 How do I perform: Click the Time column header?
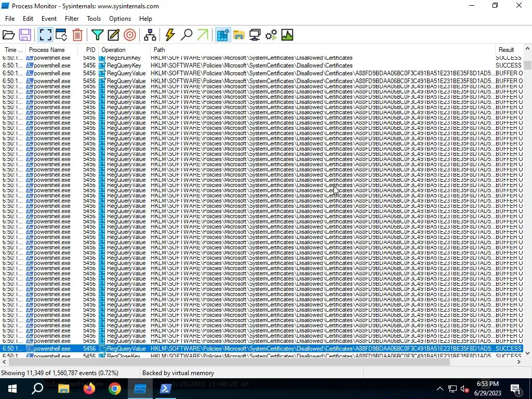13,49
